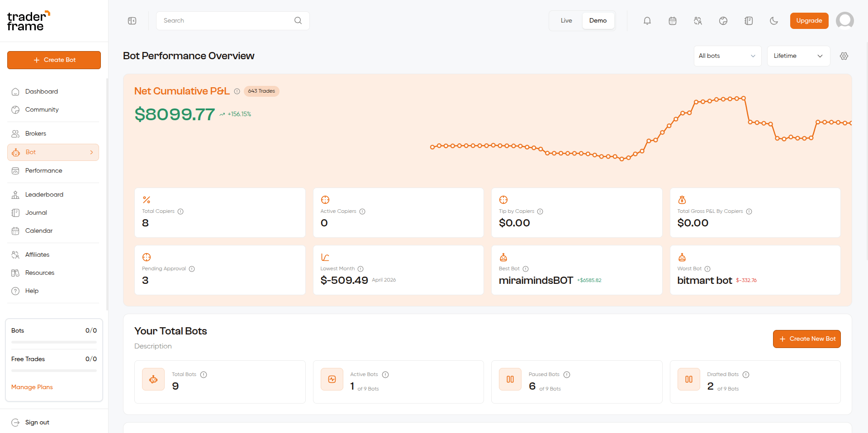Toggle the sidebar collapse icon
This screenshot has height=433, width=868.
[132, 21]
